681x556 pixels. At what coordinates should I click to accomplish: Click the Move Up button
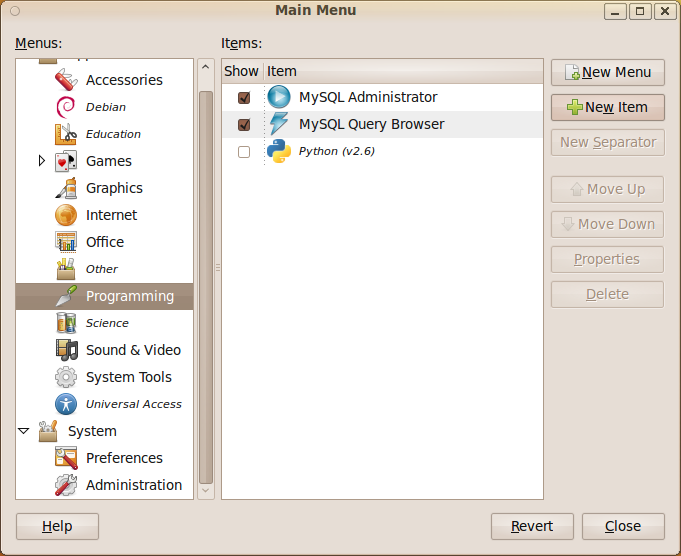607,189
